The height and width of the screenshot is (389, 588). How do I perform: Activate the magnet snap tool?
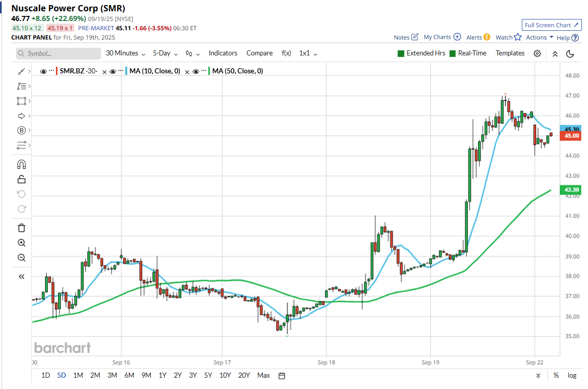tap(21, 164)
